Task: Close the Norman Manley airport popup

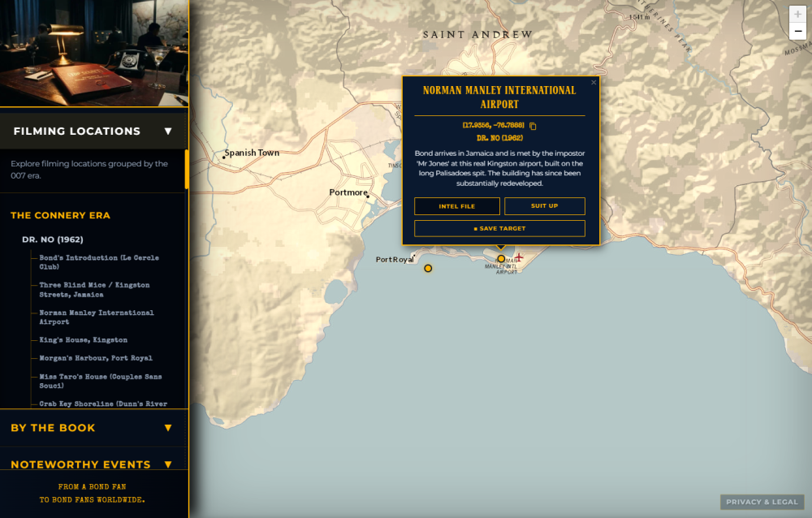Action: coord(594,82)
